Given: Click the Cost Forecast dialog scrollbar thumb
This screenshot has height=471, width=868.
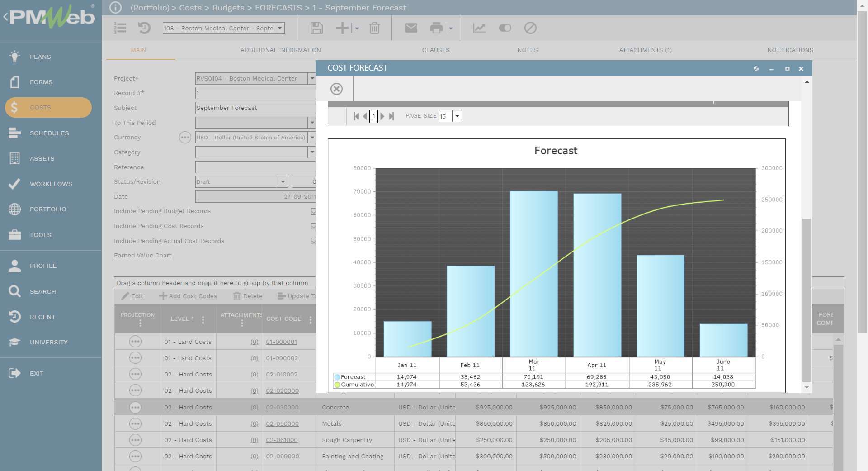Looking at the screenshot, I should 806,300.
